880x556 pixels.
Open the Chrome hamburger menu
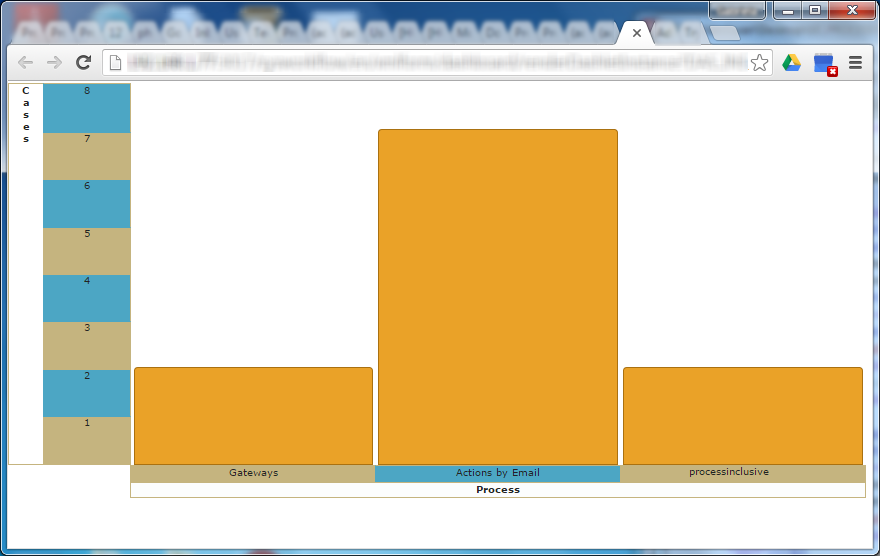tap(855, 63)
